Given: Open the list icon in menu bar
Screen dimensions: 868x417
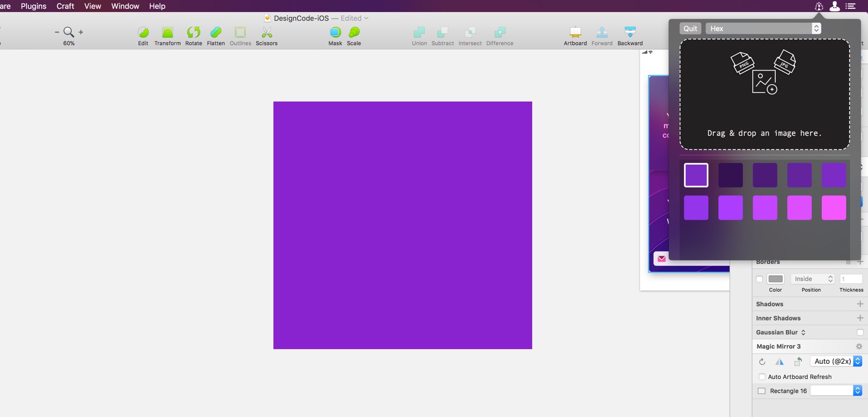Looking at the screenshot, I should click(x=851, y=6).
